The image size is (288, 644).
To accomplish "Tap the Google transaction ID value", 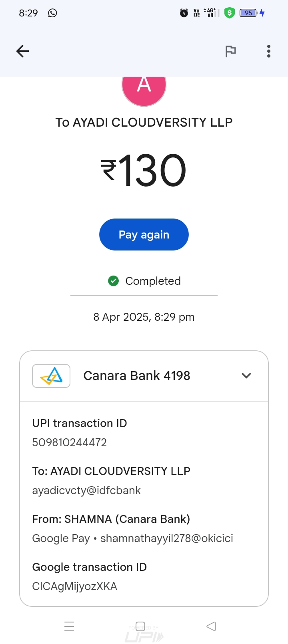I will (x=75, y=586).
